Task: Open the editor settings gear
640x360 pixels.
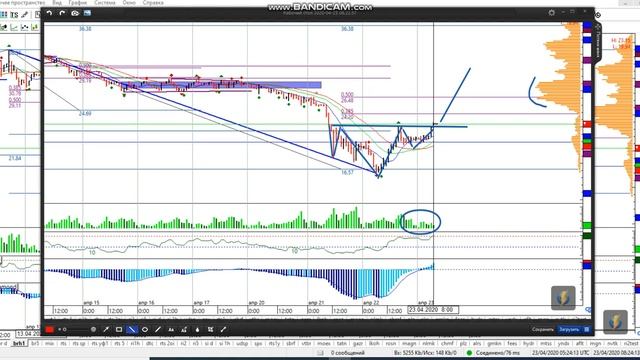Action: 551,13
